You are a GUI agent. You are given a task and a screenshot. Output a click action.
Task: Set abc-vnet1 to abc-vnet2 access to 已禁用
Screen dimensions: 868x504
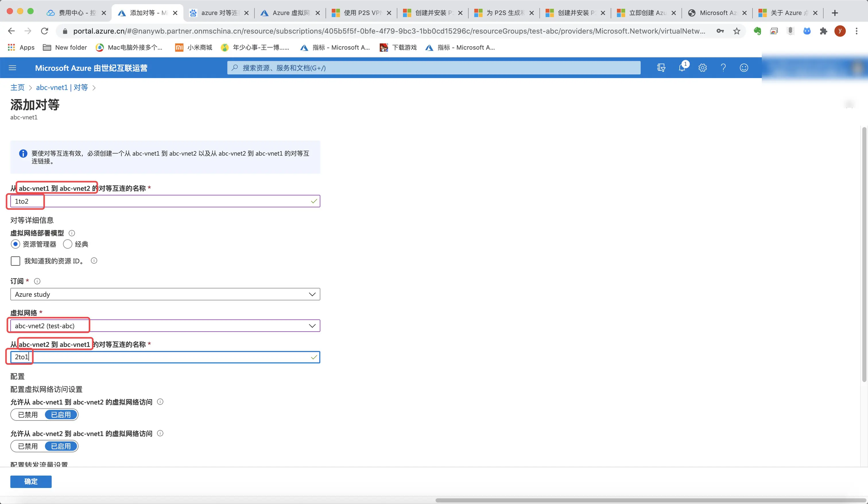coord(28,415)
